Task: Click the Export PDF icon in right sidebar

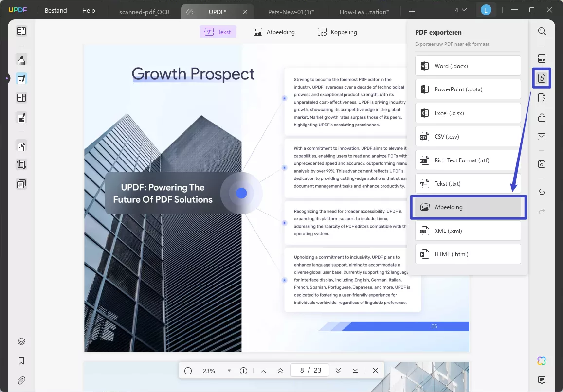Action: pos(542,78)
